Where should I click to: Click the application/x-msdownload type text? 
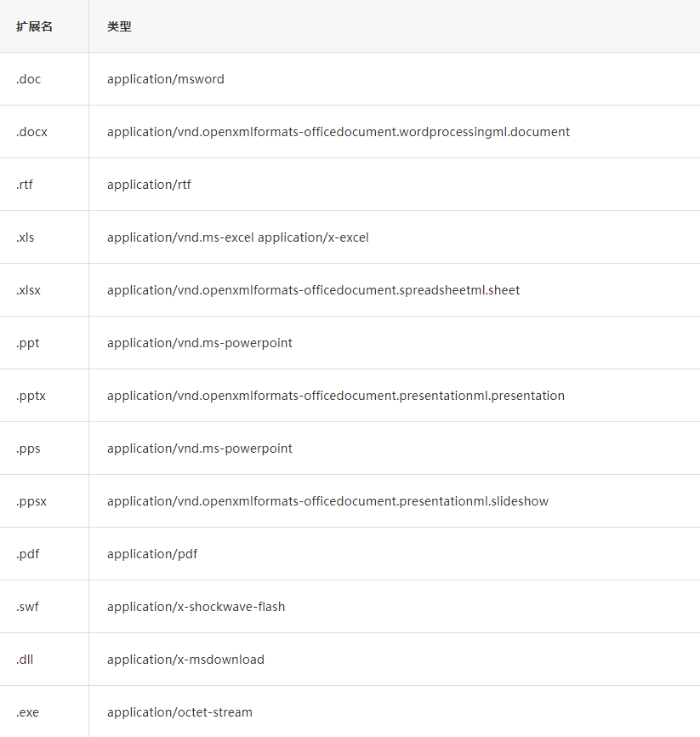tap(185, 660)
